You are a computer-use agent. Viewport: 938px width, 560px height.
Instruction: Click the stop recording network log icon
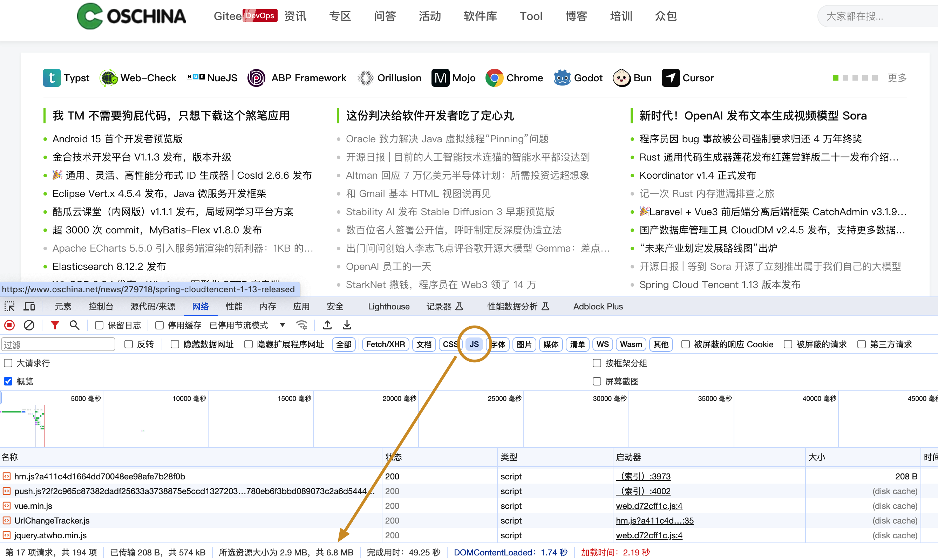point(9,325)
